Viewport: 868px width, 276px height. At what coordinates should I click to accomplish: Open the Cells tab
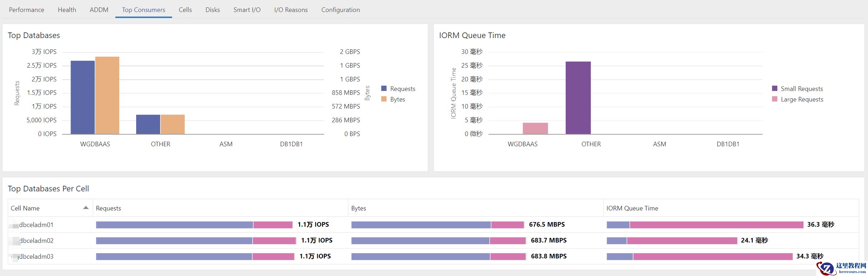click(185, 10)
